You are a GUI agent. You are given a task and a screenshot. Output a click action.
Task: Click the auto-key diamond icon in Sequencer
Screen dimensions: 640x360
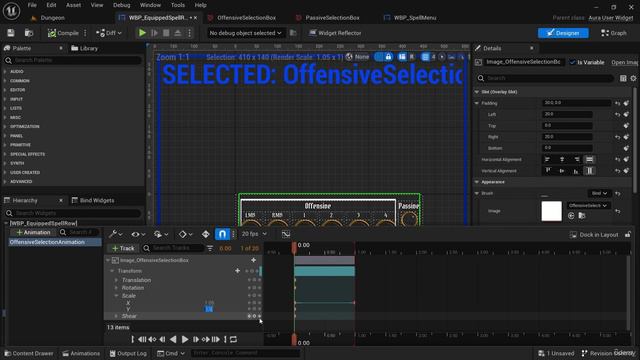205,234
